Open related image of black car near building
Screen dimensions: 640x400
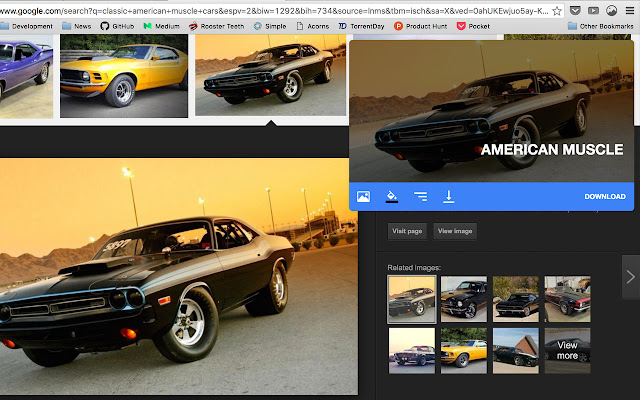click(516, 351)
